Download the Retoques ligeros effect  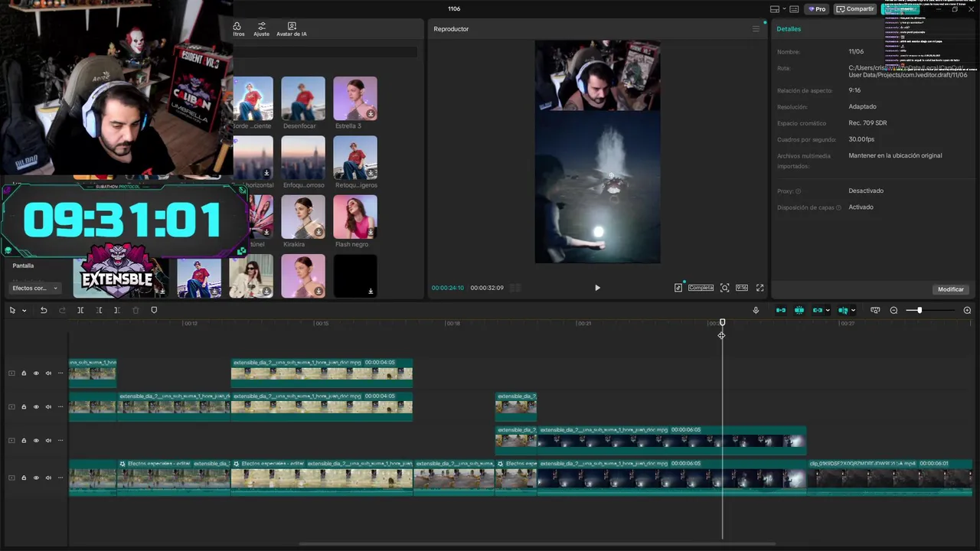pyautogui.click(x=371, y=173)
